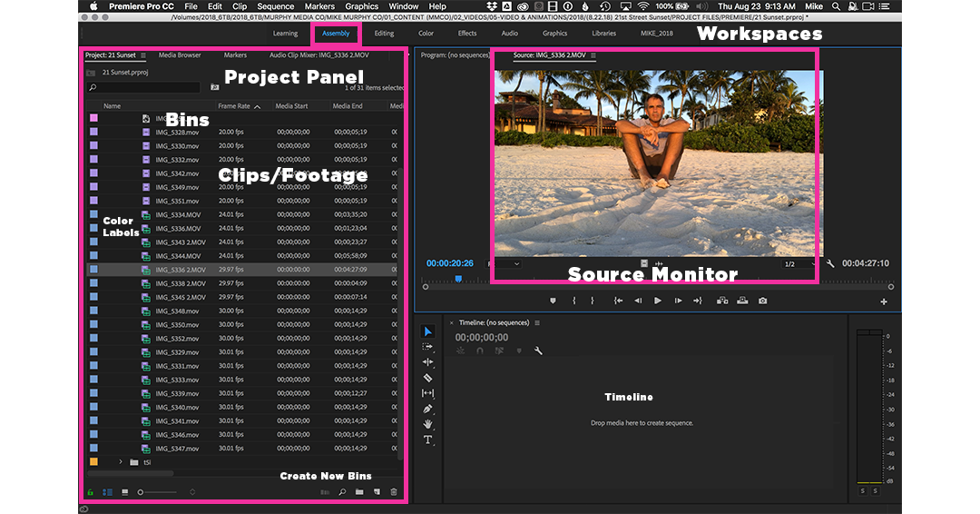This screenshot has height=514, width=980.
Task: Switch to the Editing workspace
Action: [384, 33]
